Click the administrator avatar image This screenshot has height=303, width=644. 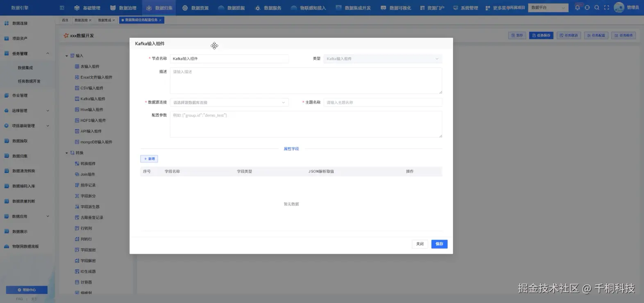(x=619, y=7)
